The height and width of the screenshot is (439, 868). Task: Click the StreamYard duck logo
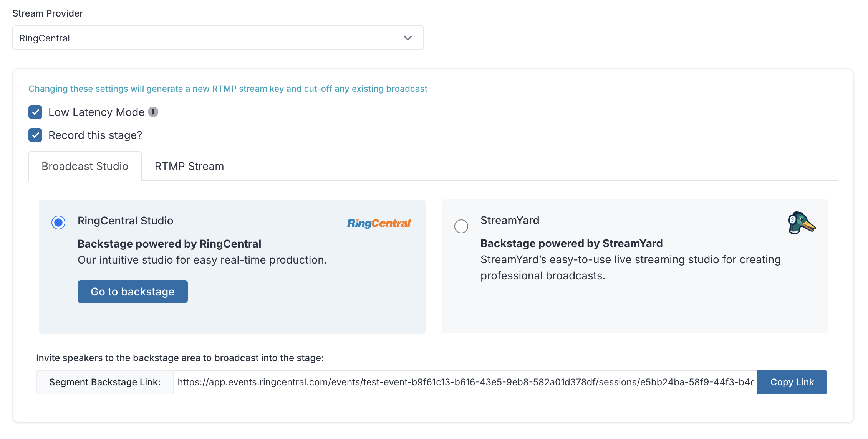(802, 223)
